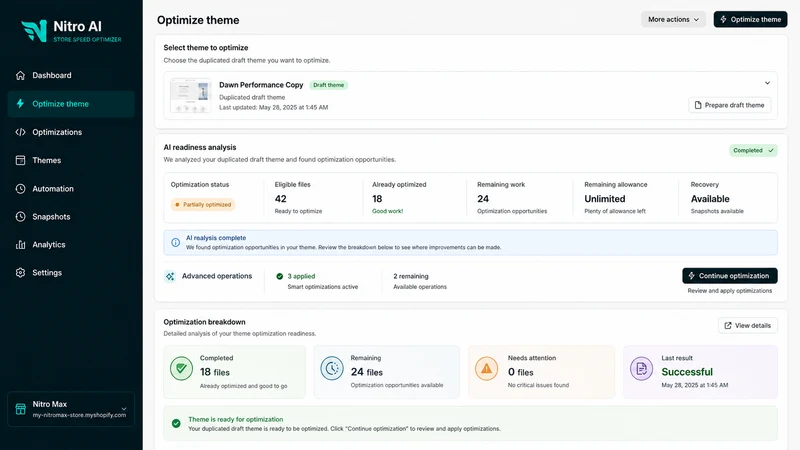
Task: Click the View details button
Action: 748,326
